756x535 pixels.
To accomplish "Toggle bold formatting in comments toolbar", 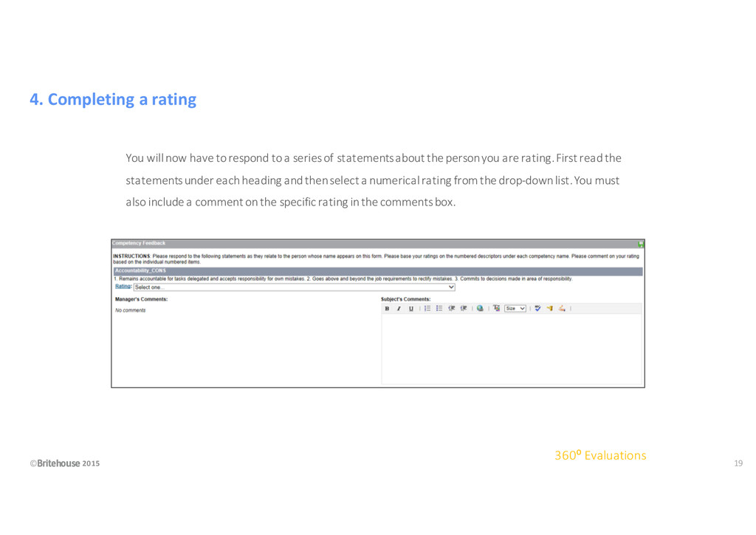I will pyautogui.click(x=387, y=309).
